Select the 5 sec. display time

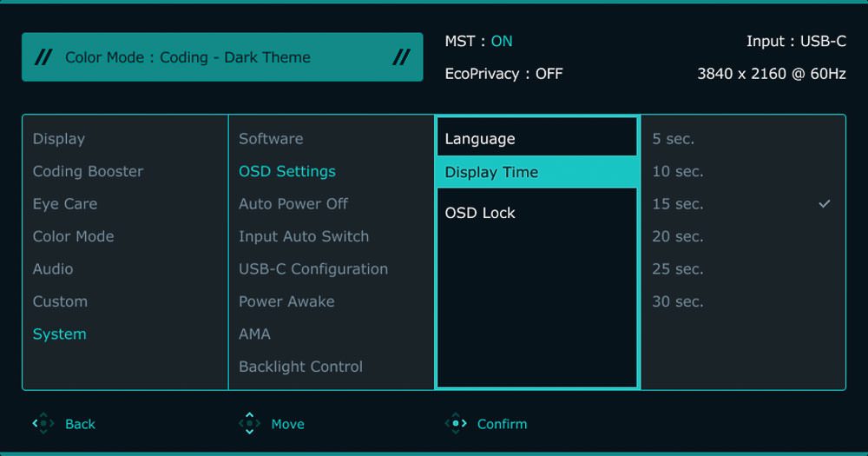[x=674, y=139]
